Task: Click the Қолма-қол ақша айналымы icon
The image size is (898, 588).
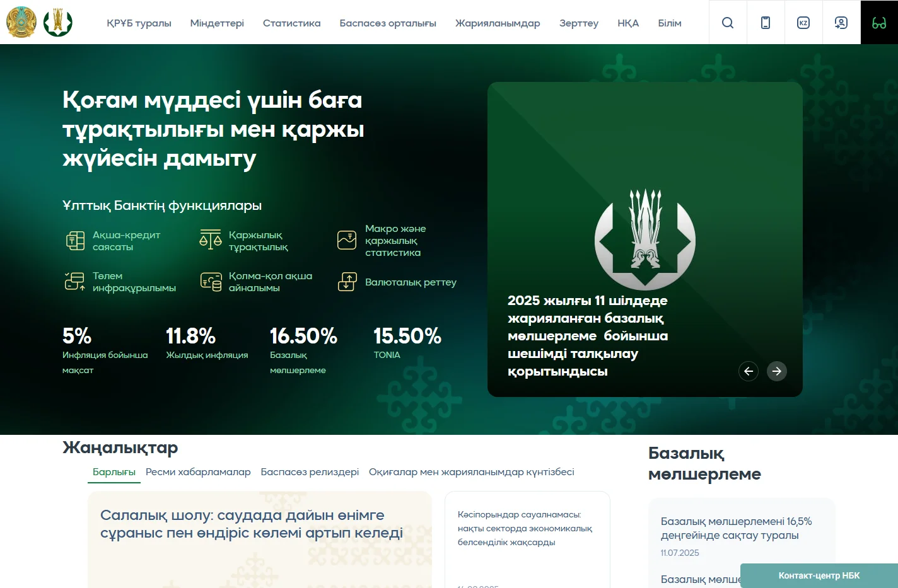Action: 211,282
